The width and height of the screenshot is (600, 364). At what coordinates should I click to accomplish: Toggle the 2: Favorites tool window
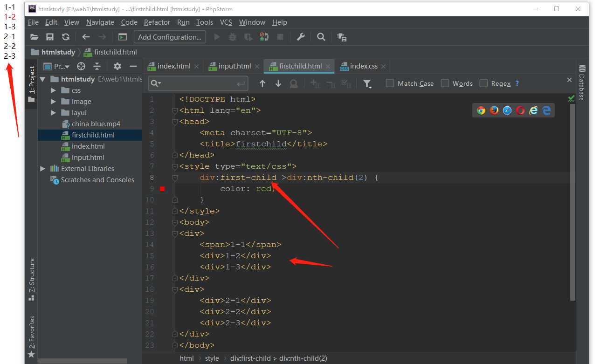point(31,337)
